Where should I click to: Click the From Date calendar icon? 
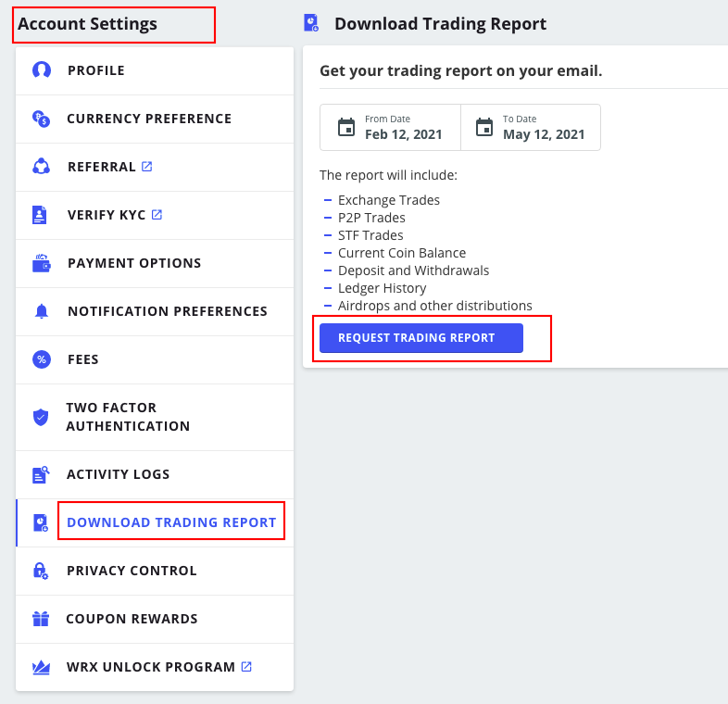pos(346,127)
